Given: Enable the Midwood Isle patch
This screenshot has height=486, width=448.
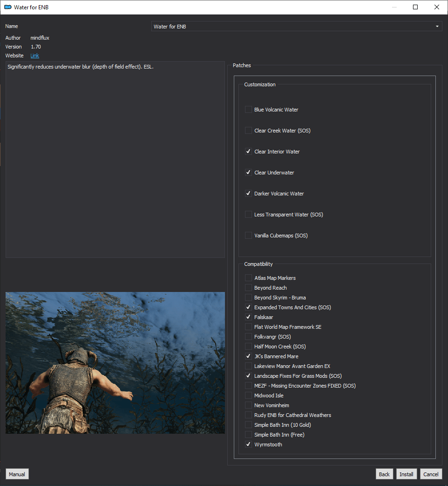Looking at the screenshot, I should pos(248,396).
